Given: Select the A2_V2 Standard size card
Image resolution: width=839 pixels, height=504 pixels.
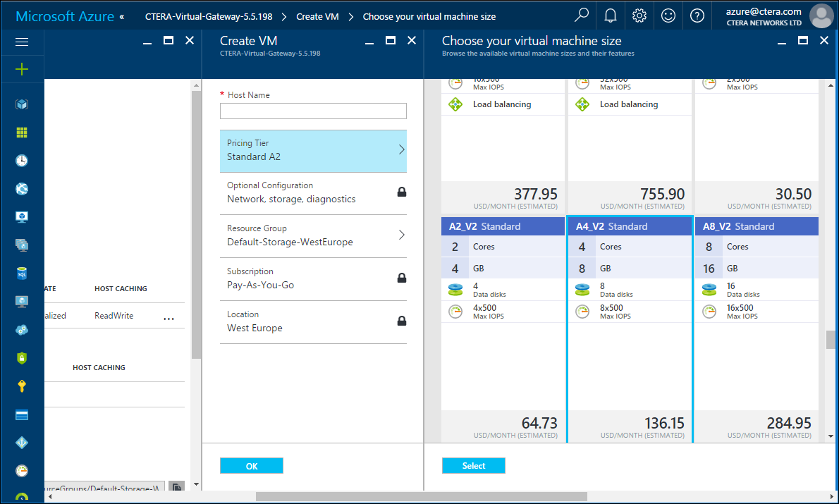Looking at the screenshot, I should (503, 330).
